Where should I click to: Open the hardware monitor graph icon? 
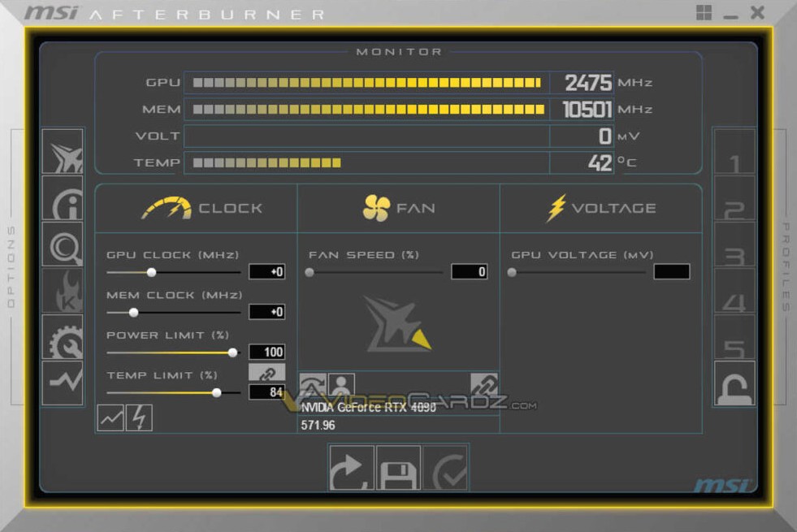pyautogui.click(x=63, y=383)
